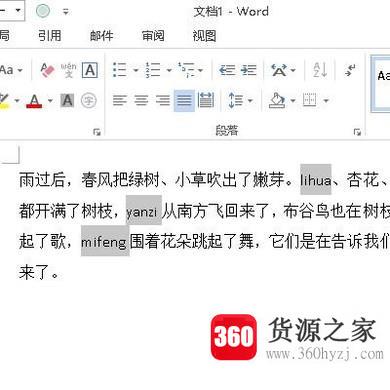Open Asian Layout text options icon

click(279, 70)
